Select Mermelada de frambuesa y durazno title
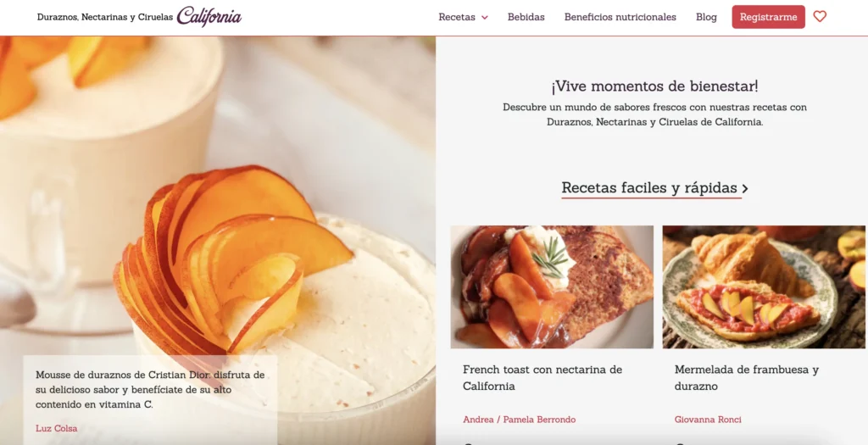The width and height of the screenshot is (868, 445). pos(746,377)
